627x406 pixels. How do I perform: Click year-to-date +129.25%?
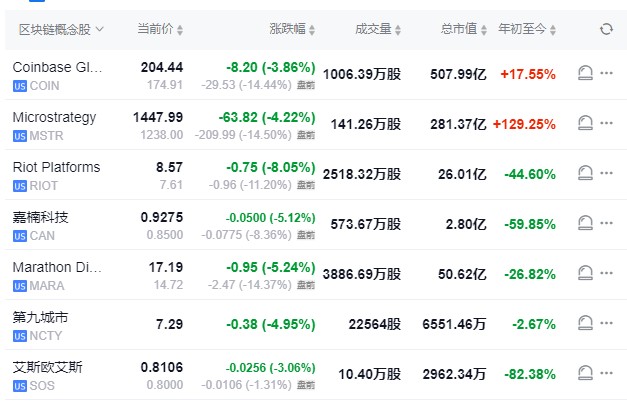[x=524, y=124]
